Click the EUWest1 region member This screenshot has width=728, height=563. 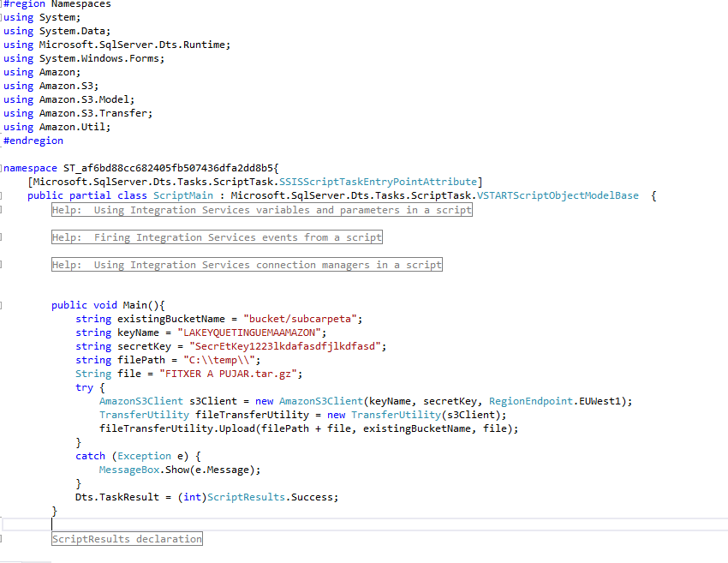tap(600, 401)
